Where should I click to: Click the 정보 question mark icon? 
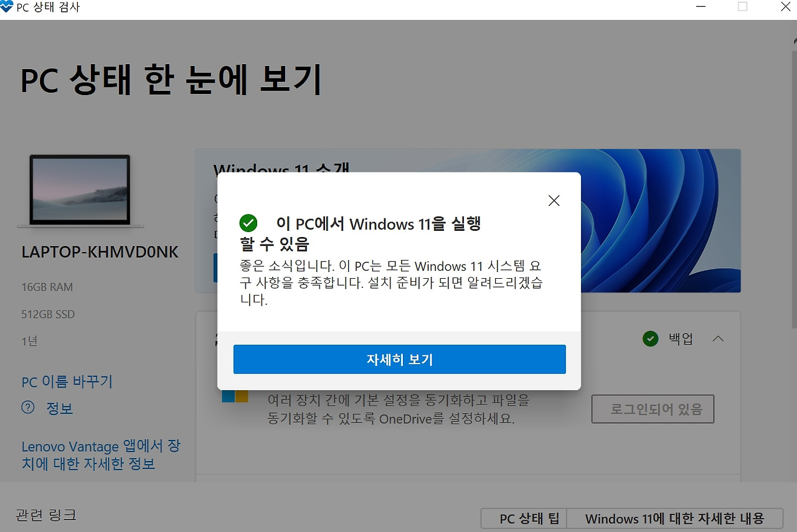click(28, 408)
